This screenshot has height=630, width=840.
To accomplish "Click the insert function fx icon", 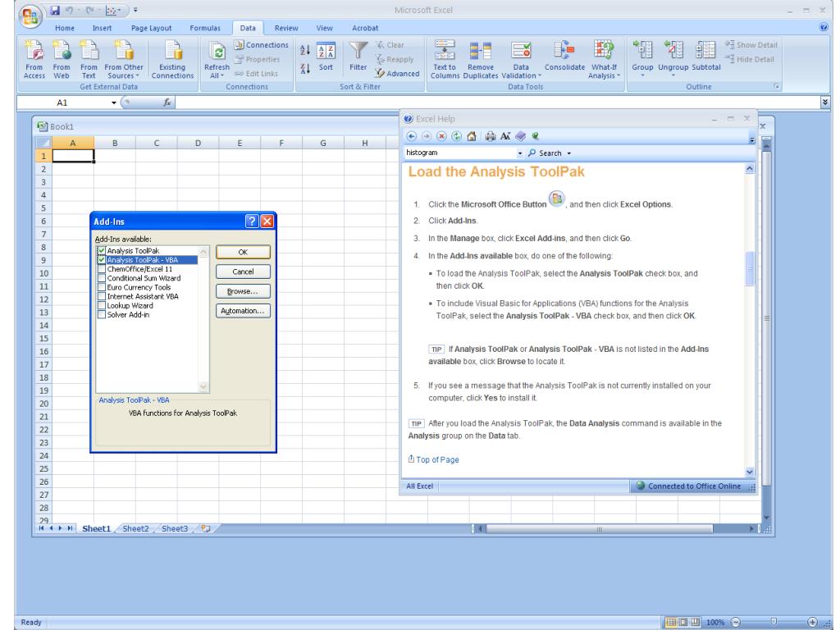I will [167, 103].
